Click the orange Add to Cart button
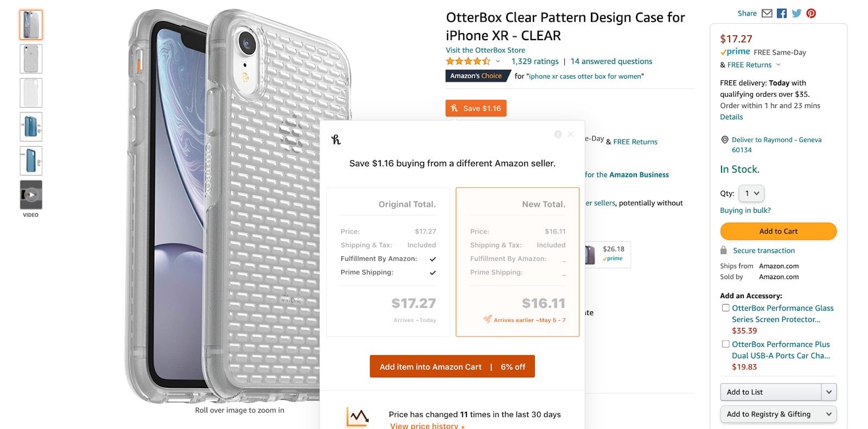This screenshot has height=429, width=868. click(778, 231)
